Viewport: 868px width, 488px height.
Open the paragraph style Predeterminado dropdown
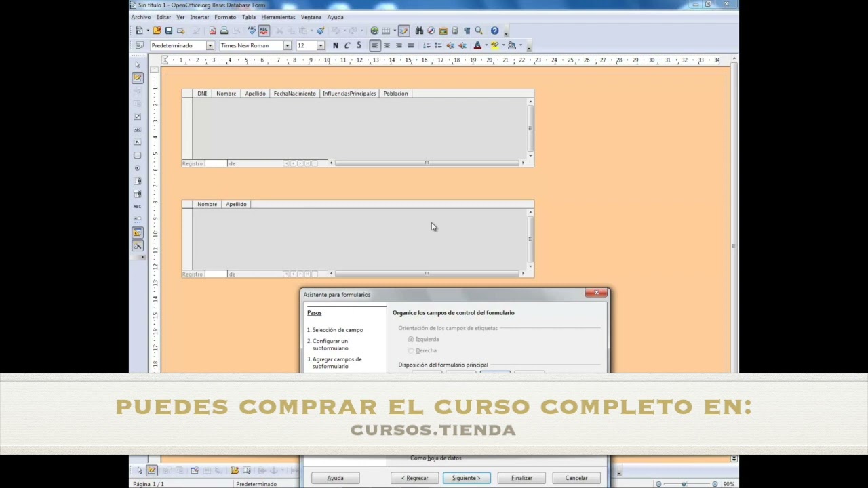pos(210,45)
